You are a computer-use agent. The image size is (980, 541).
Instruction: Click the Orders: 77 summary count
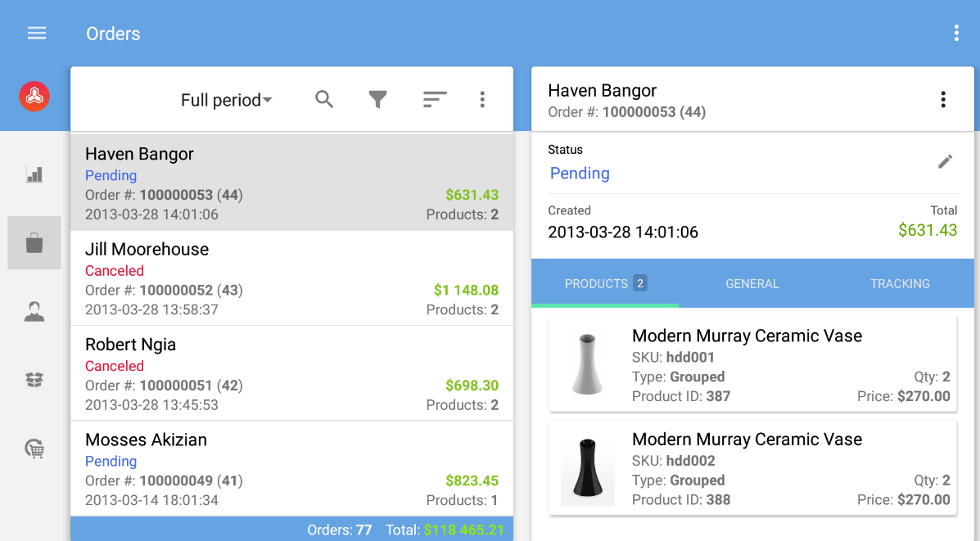[x=340, y=530]
